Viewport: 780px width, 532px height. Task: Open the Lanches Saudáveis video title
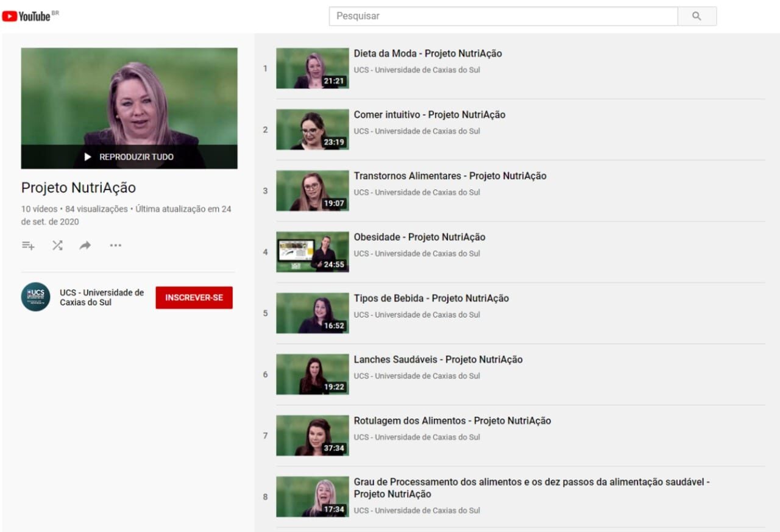438,360
